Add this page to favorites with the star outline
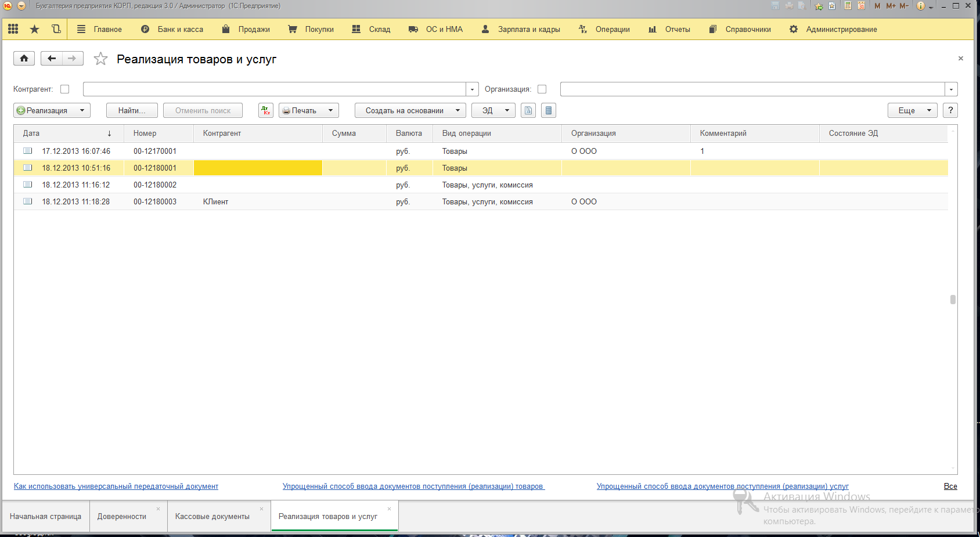The width and height of the screenshot is (980, 537). tap(101, 59)
